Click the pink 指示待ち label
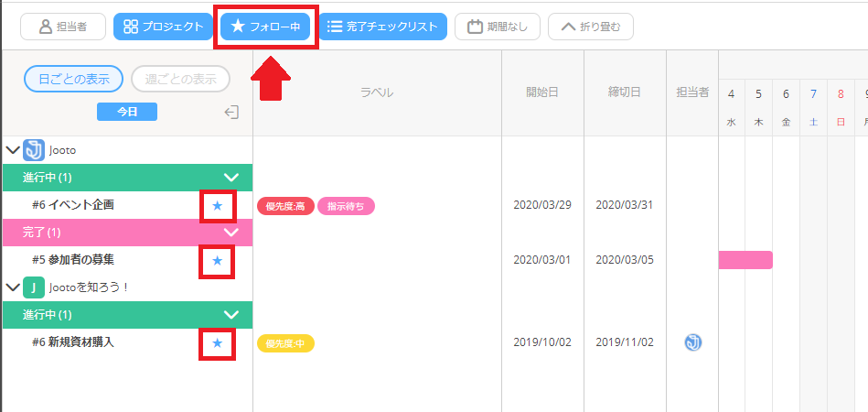 (x=346, y=206)
